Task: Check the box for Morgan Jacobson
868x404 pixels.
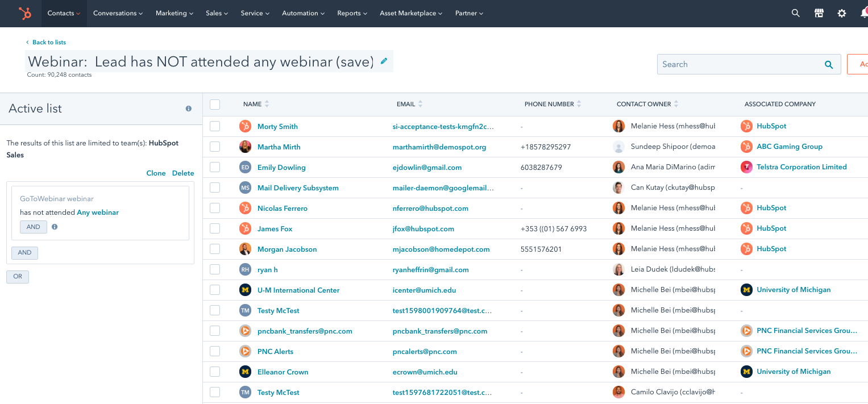Action: pyautogui.click(x=215, y=249)
